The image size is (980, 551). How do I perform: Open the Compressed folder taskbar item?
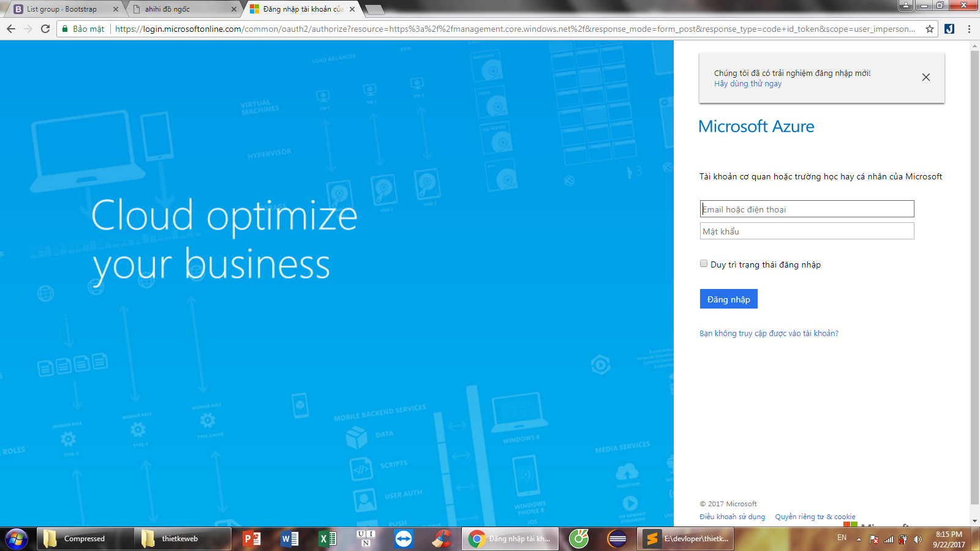click(x=85, y=539)
